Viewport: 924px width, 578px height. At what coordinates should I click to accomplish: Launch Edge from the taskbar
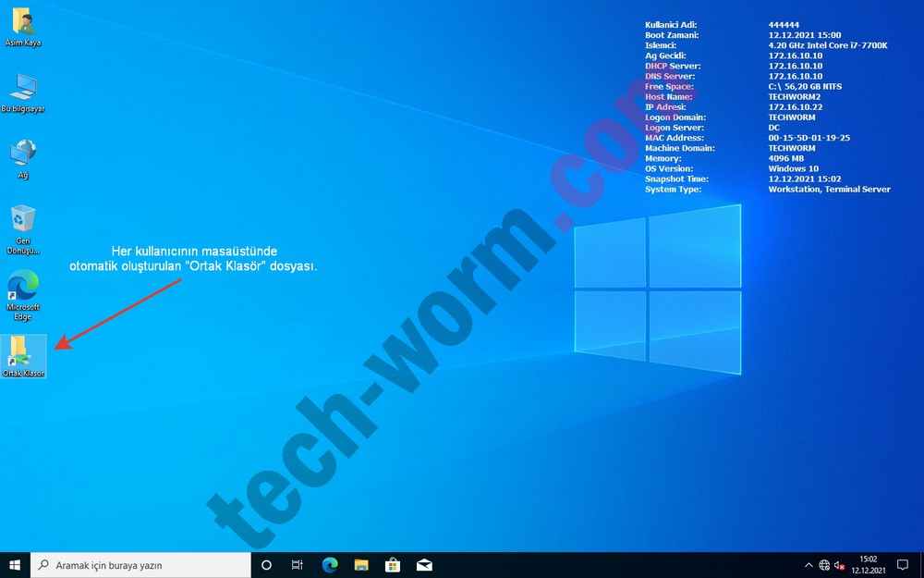point(330,564)
